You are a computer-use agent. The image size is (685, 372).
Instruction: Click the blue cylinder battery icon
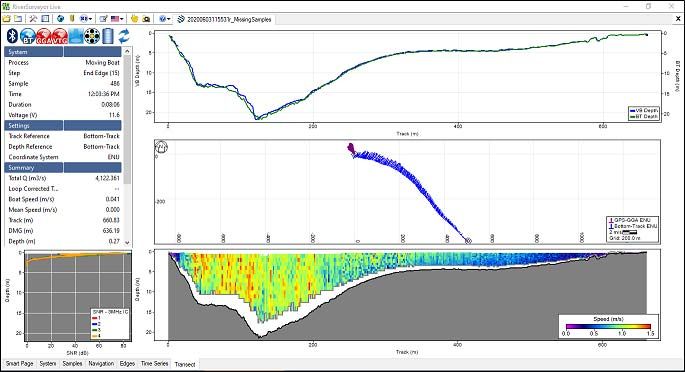pos(108,36)
